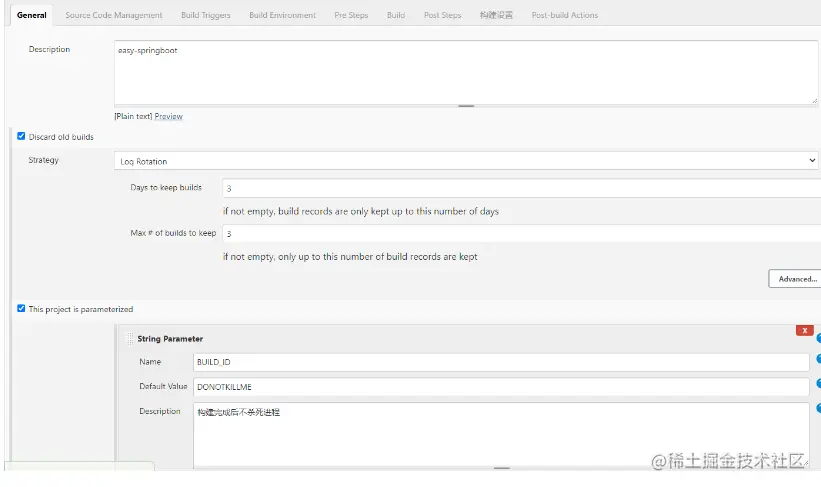
Task: Focus Max # of builds to keep field
Action: pos(522,234)
